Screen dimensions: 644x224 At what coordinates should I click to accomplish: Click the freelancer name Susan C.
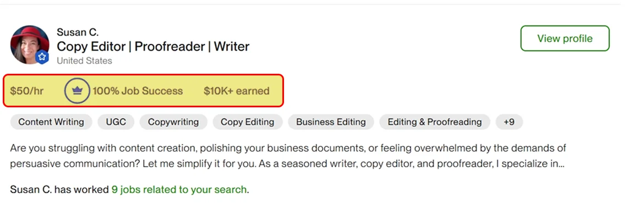(x=78, y=32)
